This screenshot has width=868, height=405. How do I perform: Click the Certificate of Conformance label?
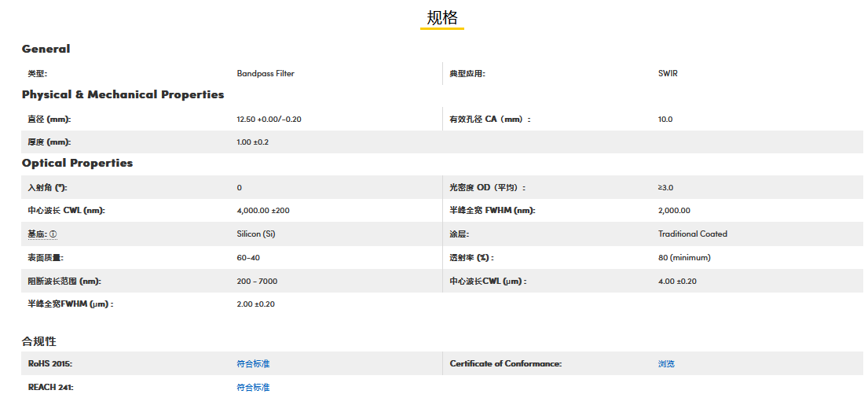(505, 363)
